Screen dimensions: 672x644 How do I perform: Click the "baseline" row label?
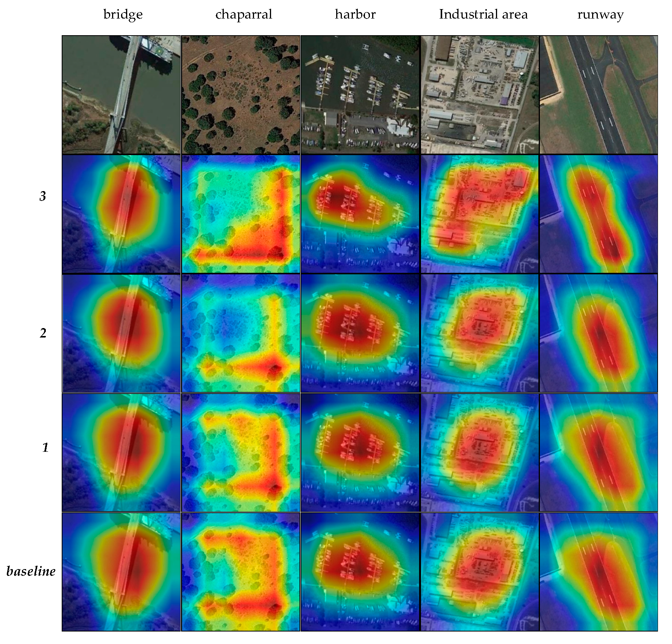tap(31, 571)
